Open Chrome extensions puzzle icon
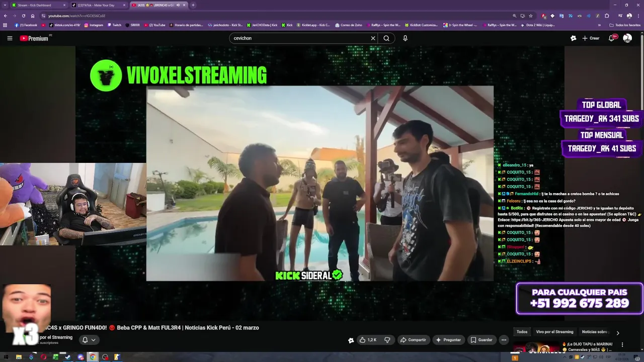 coord(607,16)
